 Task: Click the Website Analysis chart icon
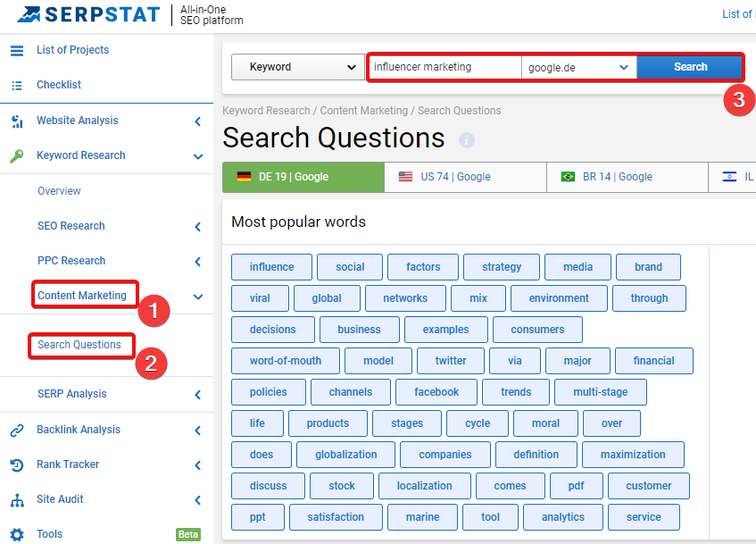pos(17,121)
